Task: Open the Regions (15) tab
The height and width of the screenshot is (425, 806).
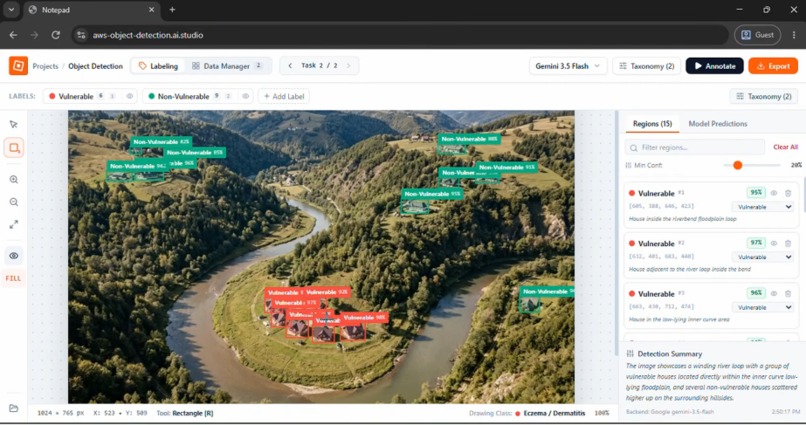Action: click(x=652, y=124)
